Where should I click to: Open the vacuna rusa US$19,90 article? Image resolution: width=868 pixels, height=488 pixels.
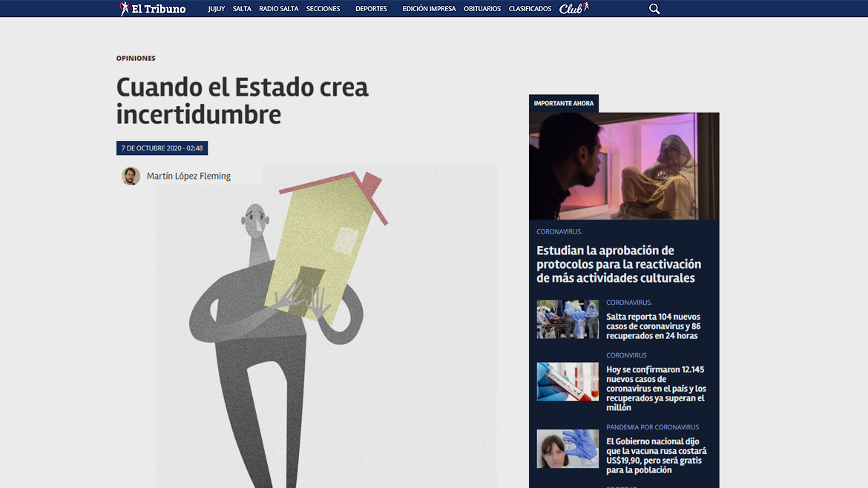656,455
